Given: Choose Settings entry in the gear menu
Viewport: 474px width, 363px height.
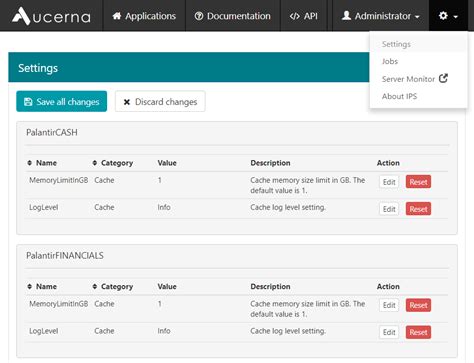Looking at the screenshot, I should point(396,44).
